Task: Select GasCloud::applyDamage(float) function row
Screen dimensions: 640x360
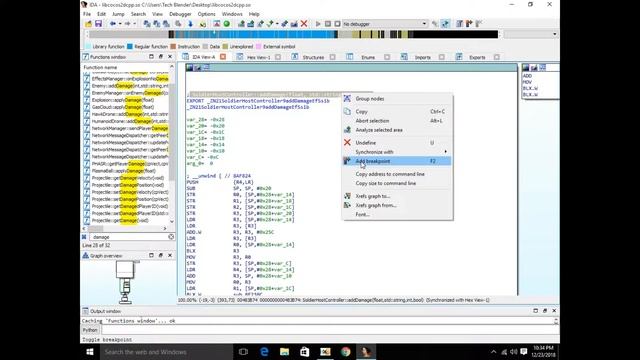Action: tap(126, 107)
